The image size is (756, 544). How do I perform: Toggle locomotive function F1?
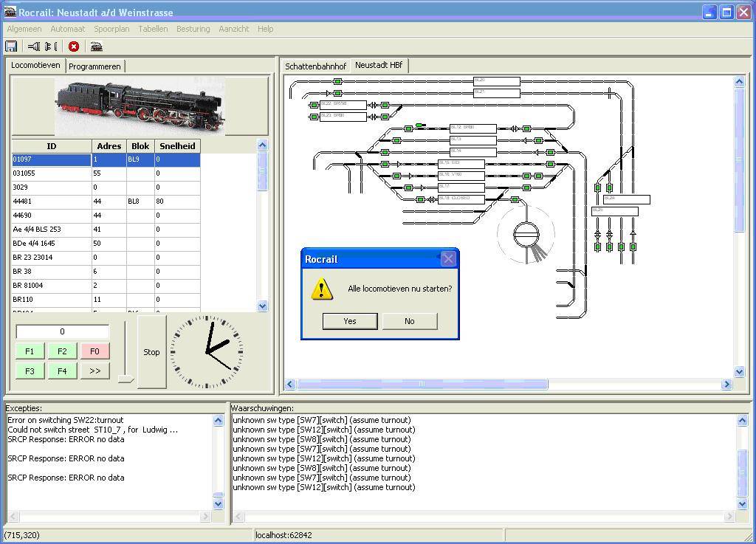[30, 351]
